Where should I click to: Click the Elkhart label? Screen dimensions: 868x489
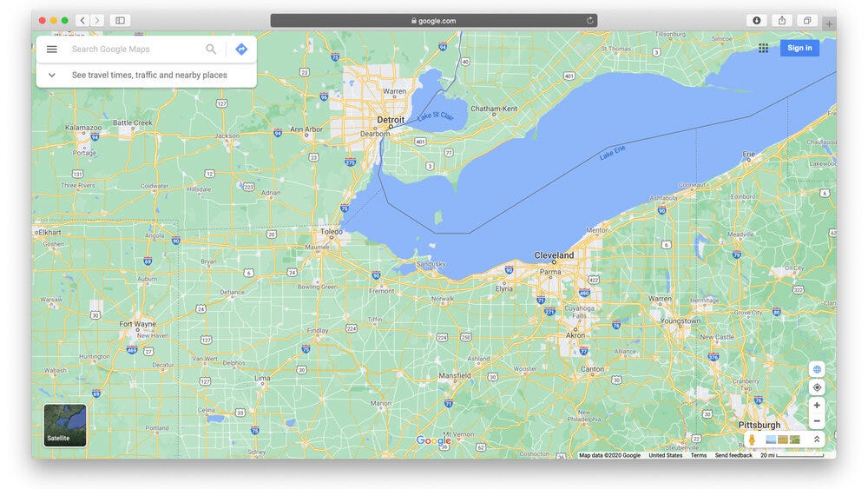[49, 233]
